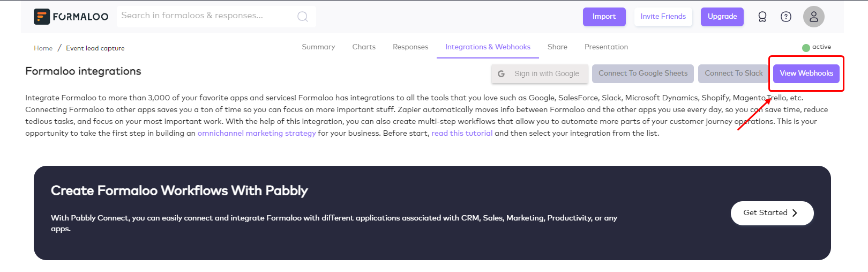The height and width of the screenshot is (272, 868).
Task: Open the read this tutorial link
Action: pos(462,133)
